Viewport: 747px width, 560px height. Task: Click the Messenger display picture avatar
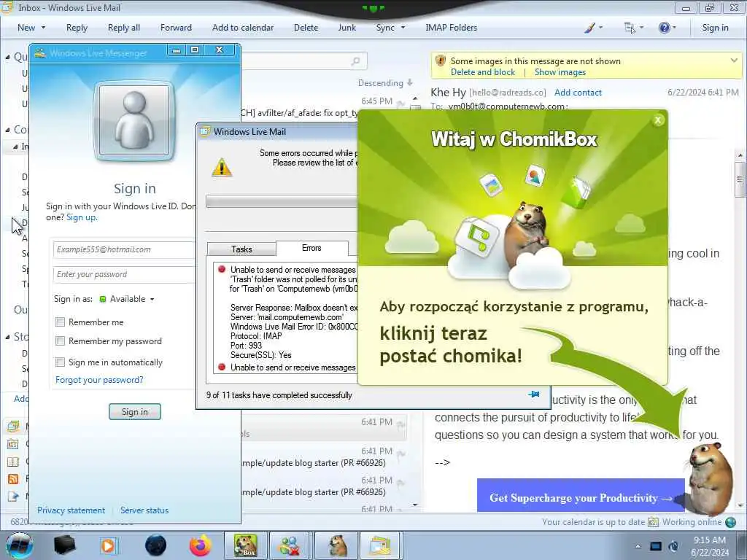coord(135,120)
